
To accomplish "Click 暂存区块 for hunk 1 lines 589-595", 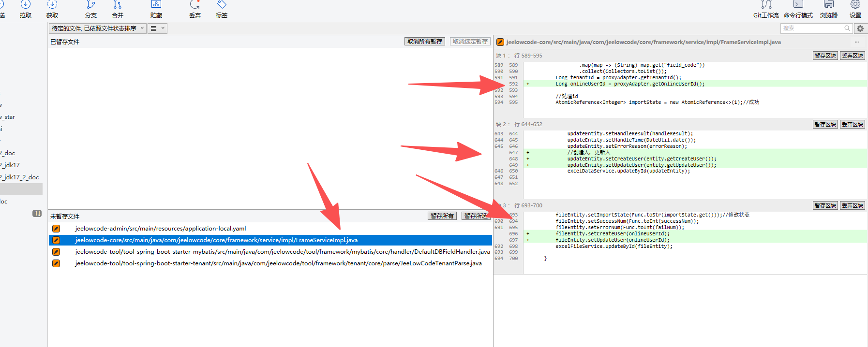I will point(825,56).
